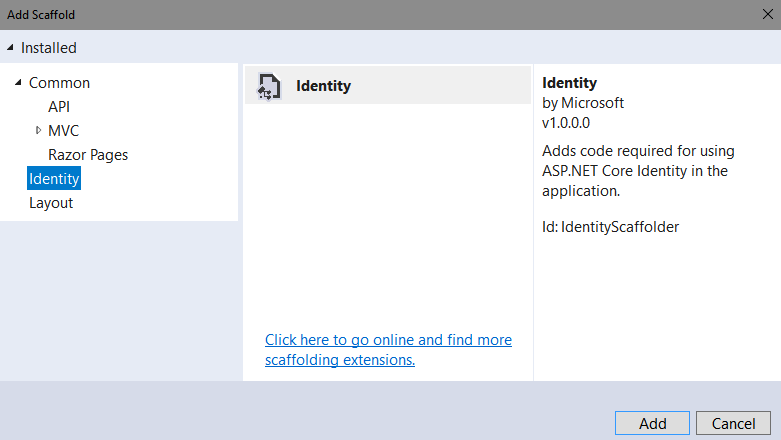The image size is (781, 440).
Task: Open the Layout category
Action: [51, 203]
